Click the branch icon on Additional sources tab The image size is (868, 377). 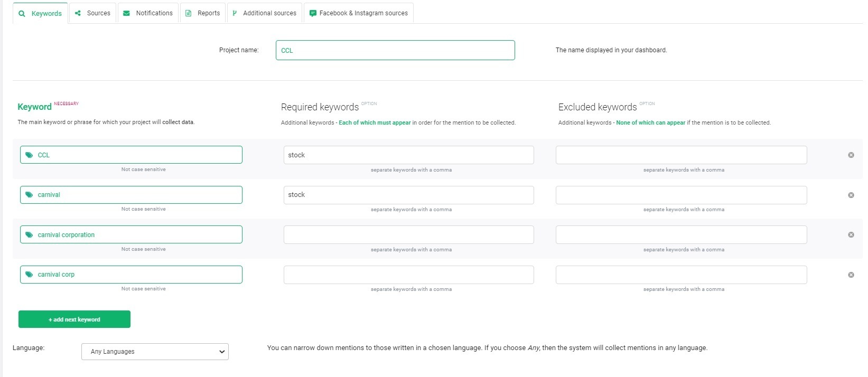coord(235,13)
